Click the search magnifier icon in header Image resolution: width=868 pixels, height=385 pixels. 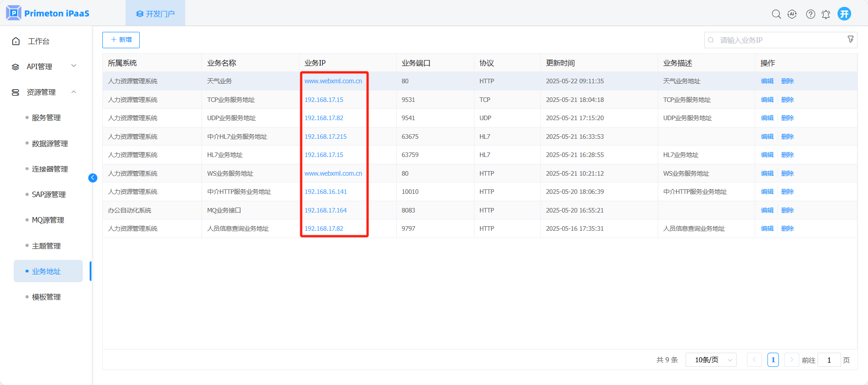click(776, 14)
